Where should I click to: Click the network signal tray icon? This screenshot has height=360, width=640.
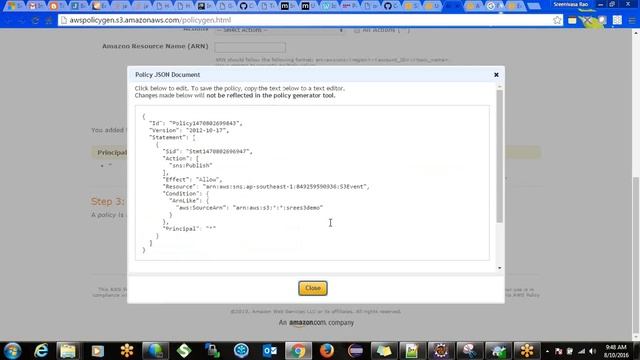point(582,351)
